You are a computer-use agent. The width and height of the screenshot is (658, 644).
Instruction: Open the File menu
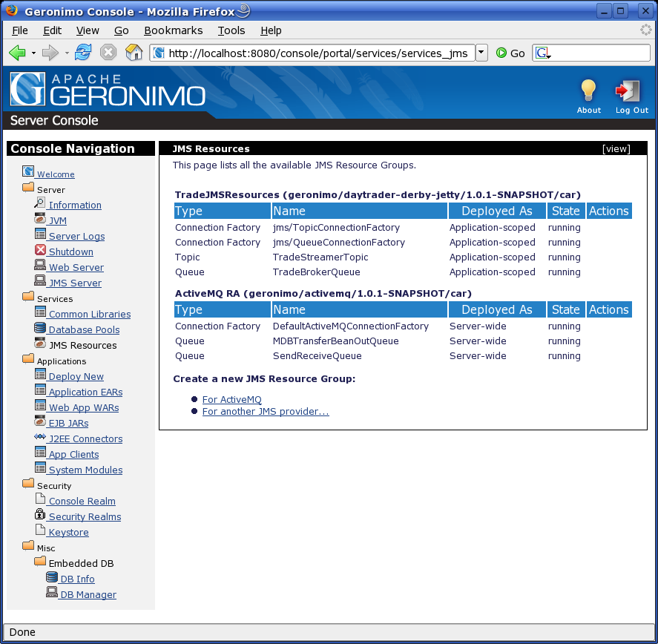point(20,30)
